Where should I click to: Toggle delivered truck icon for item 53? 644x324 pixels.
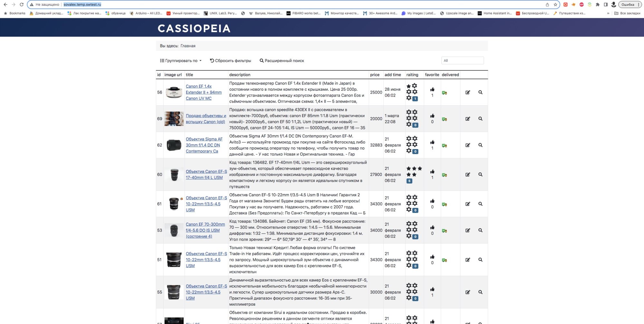[444, 231]
